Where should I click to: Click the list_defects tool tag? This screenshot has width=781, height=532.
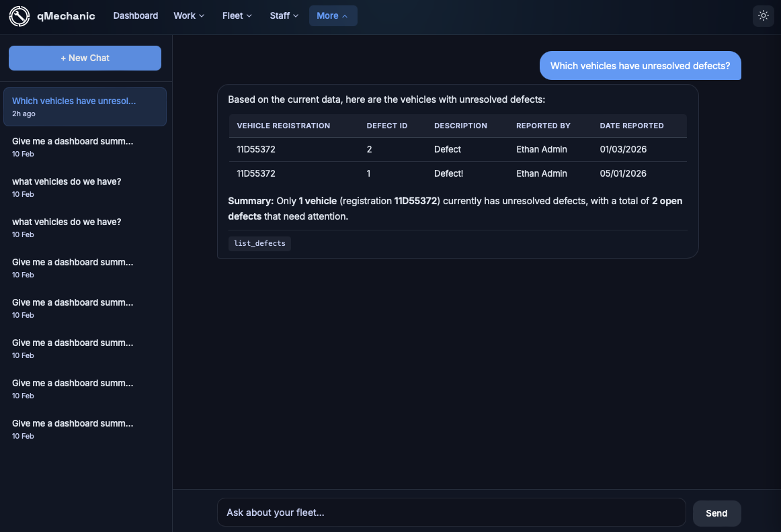[x=259, y=243]
